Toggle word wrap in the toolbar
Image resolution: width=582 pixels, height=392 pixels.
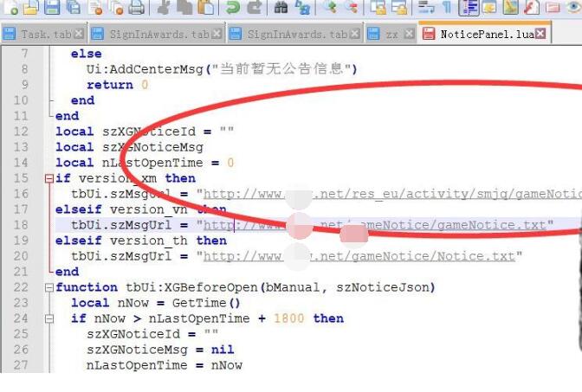coord(427,8)
